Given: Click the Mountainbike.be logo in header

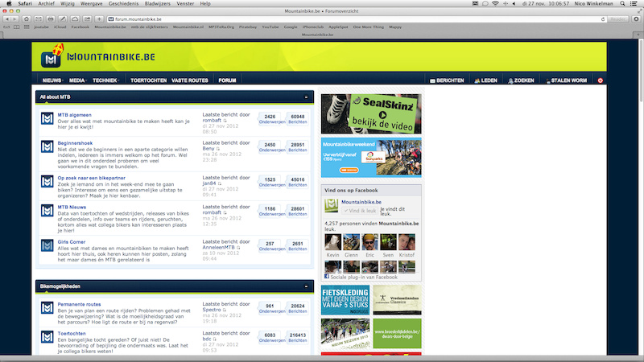Looking at the screenshot, I should [x=98, y=58].
